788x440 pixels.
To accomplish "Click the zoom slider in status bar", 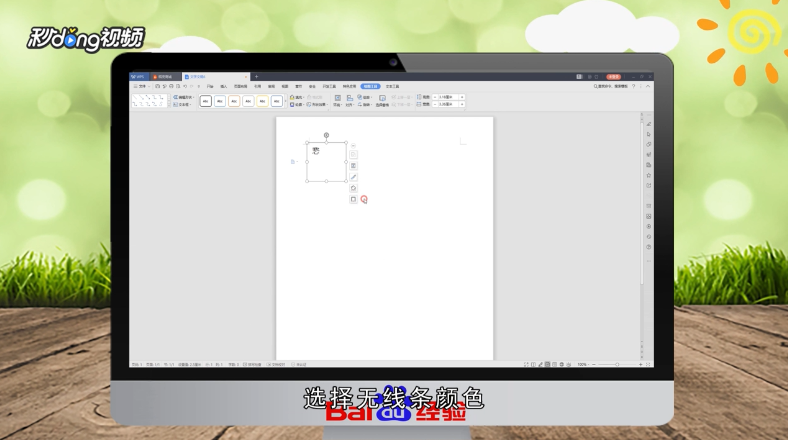I will click(x=617, y=364).
